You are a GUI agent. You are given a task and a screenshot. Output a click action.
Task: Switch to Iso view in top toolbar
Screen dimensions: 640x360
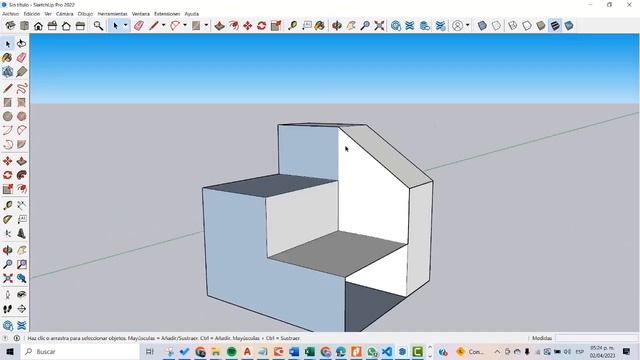(10, 26)
